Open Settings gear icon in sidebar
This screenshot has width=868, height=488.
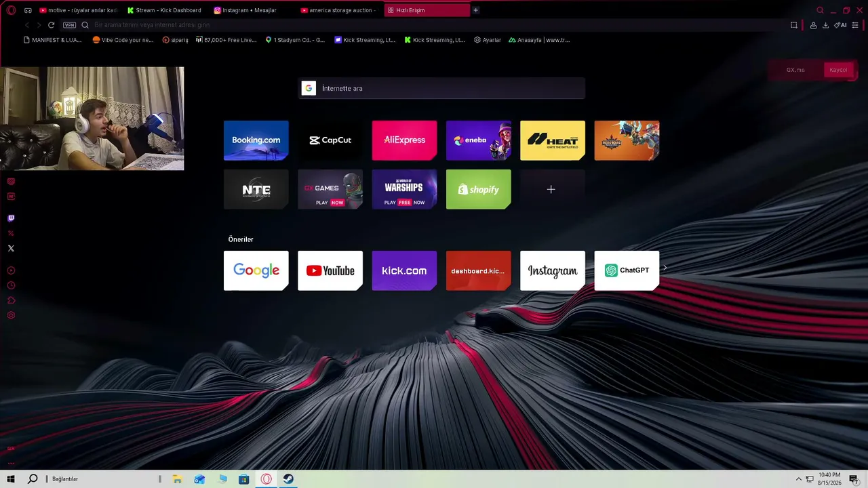tap(11, 315)
